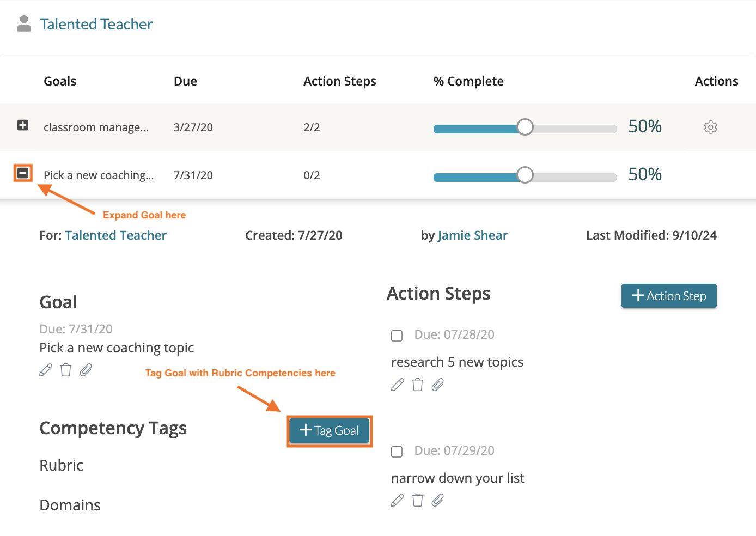
Task: Click the coaching goal's progress slider handle
Action: (x=525, y=175)
